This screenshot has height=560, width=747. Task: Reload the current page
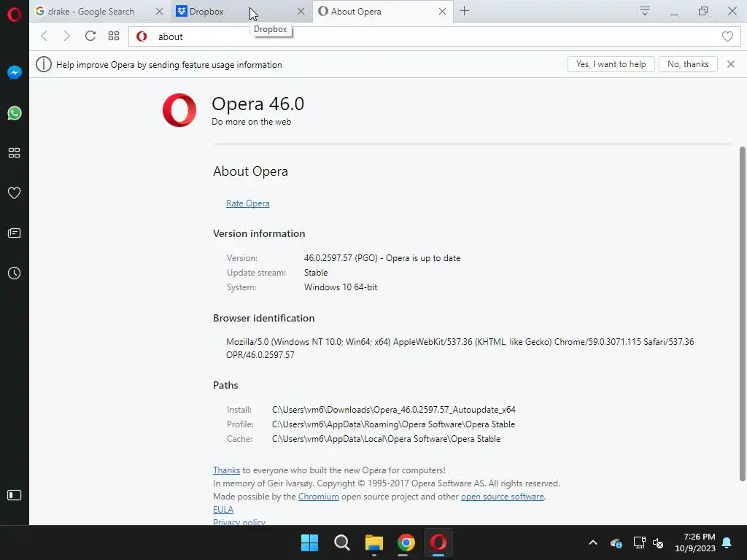[x=90, y=36]
